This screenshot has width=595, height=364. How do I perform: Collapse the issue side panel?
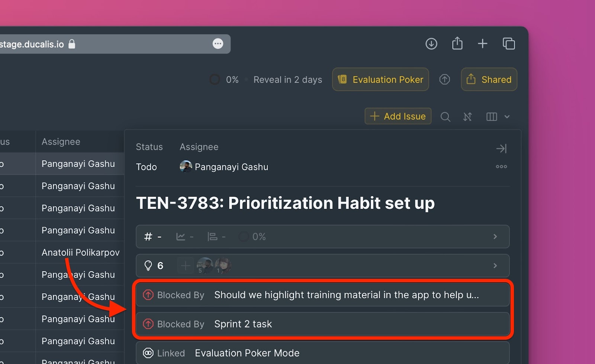501,149
